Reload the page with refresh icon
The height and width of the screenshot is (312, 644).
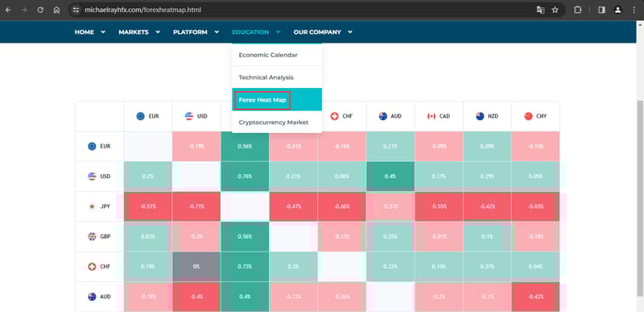(40, 10)
